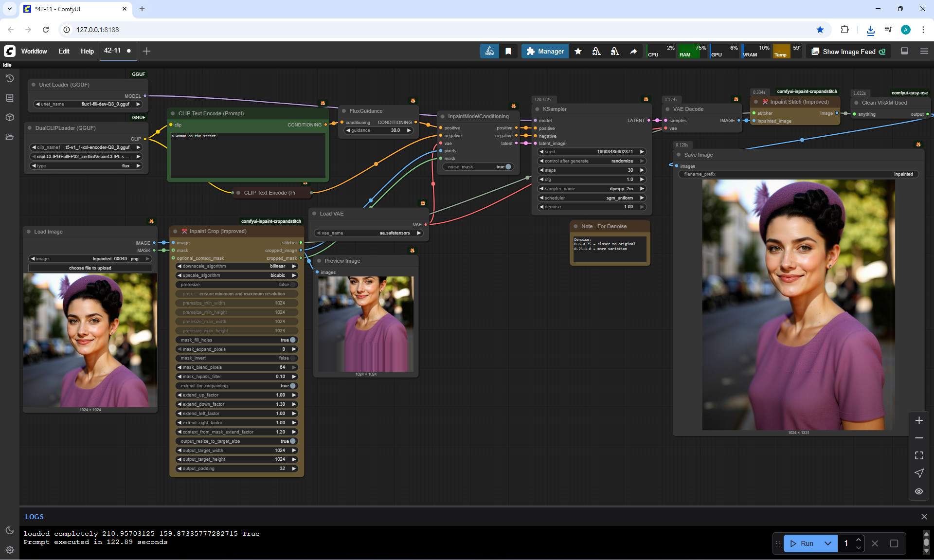Open the workflows folder sidebar icon
934x560 pixels.
pos(9,137)
